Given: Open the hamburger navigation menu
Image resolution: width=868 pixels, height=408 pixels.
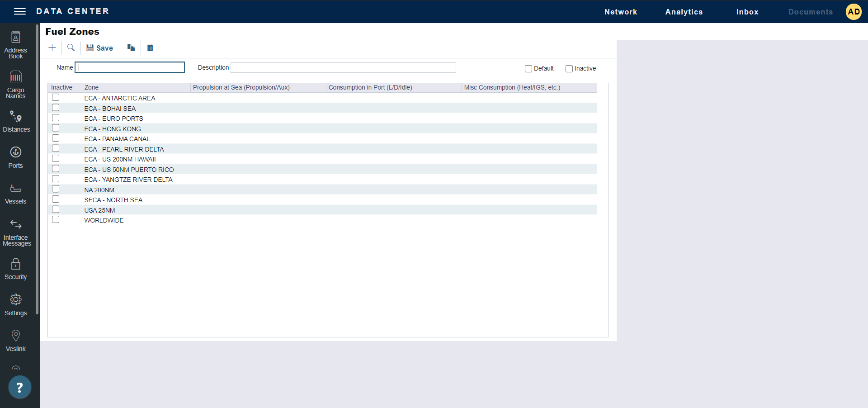Looking at the screenshot, I should (19, 11).
